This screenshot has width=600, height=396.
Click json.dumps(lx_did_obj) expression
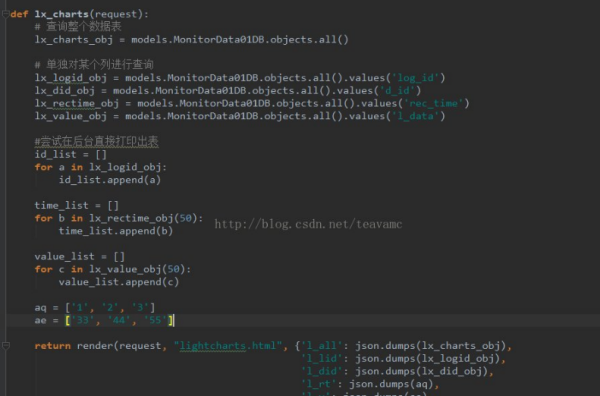[421, 371]
